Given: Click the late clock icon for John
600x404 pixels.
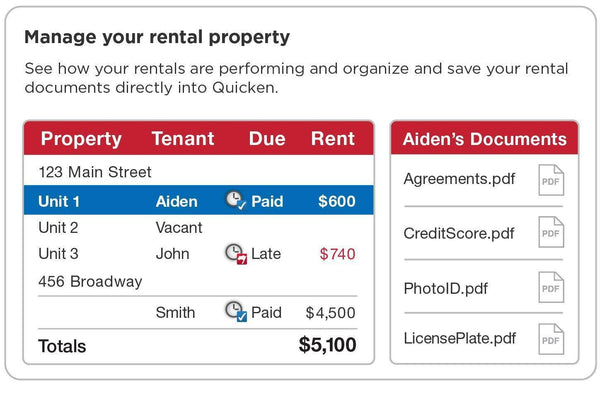Looking at the screenshot, I should click(235, 254).
